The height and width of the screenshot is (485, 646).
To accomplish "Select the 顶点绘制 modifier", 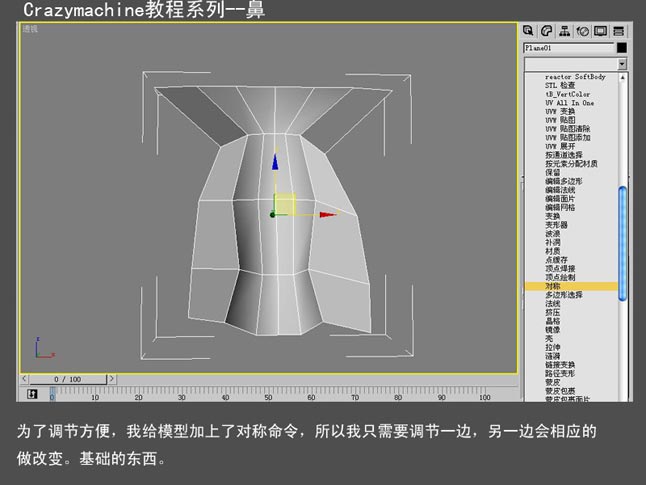I will pyautogui.click(x=560, y=277).
